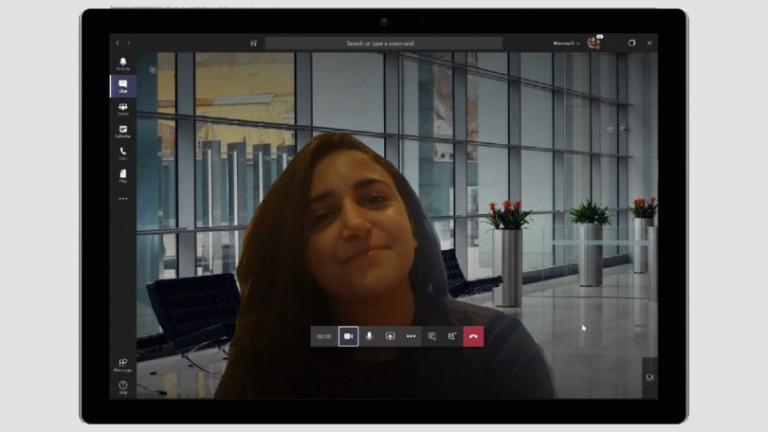The image size is (768, 432).
Task: Restore the window with maximize button
Action: point(632,43)
